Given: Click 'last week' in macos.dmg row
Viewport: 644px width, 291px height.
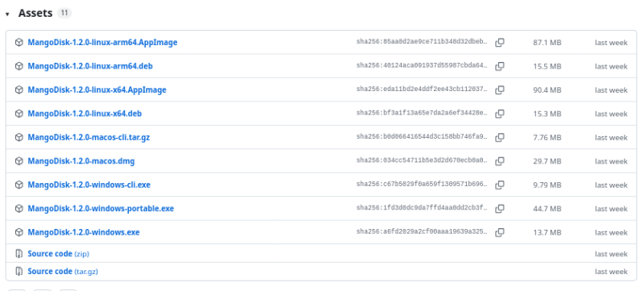Looking at the screenshot, I should [x=611, y=161].
